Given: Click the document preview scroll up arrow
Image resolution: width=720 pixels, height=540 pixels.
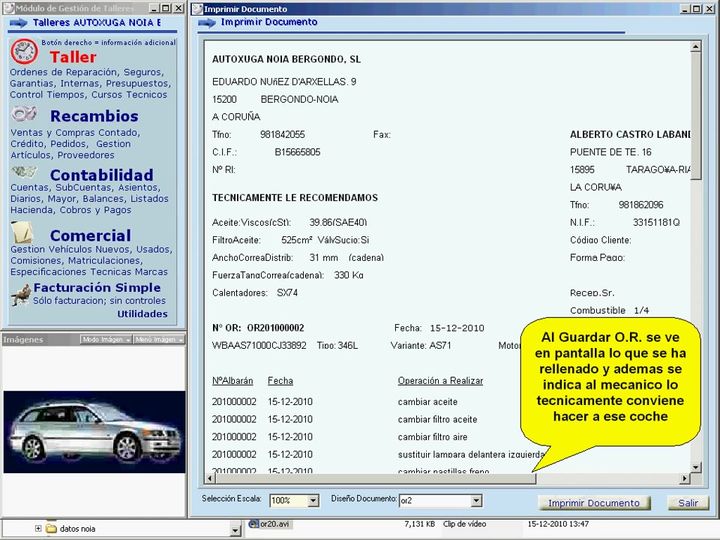Looking at the screenshot, I should coord(696,46).
